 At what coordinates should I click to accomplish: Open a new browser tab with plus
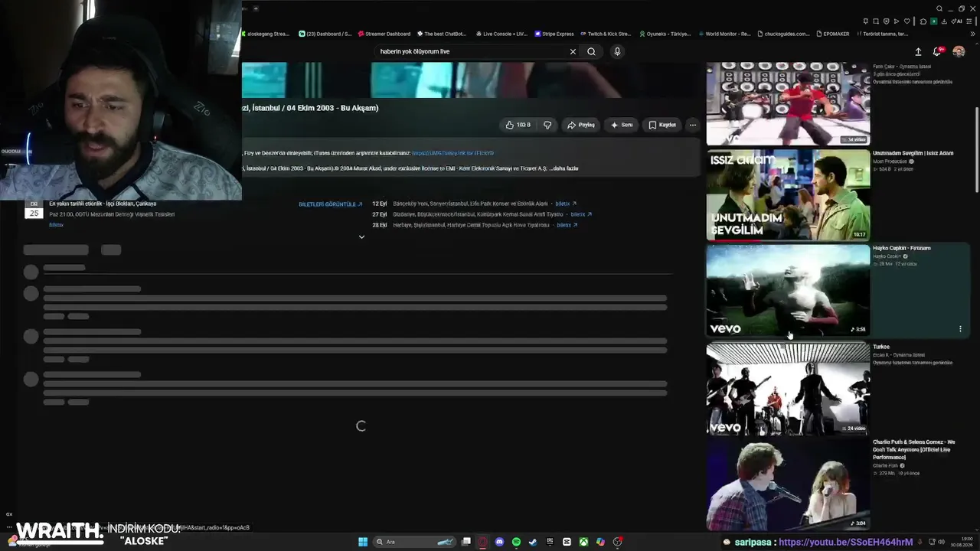click(x=256, y=8)
